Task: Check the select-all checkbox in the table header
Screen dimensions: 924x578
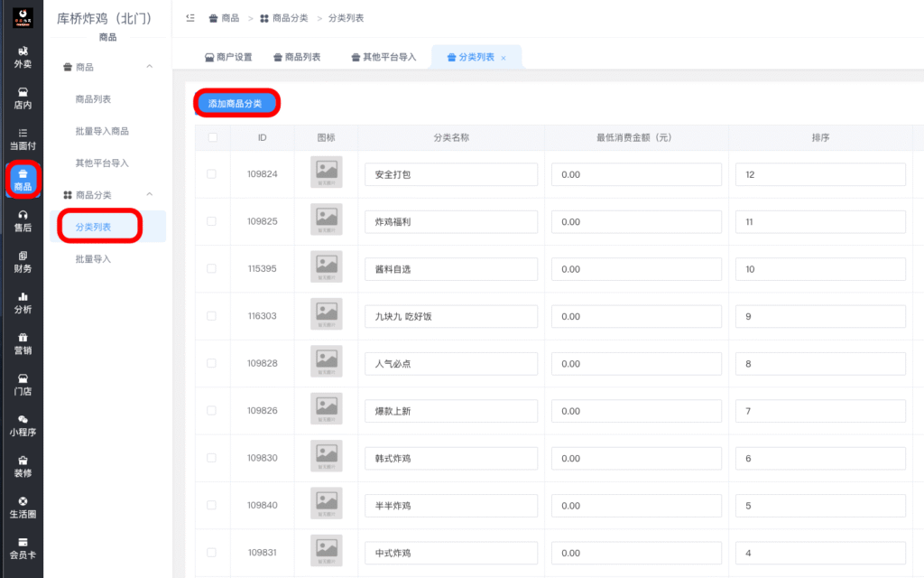Action: click(213, 137)
